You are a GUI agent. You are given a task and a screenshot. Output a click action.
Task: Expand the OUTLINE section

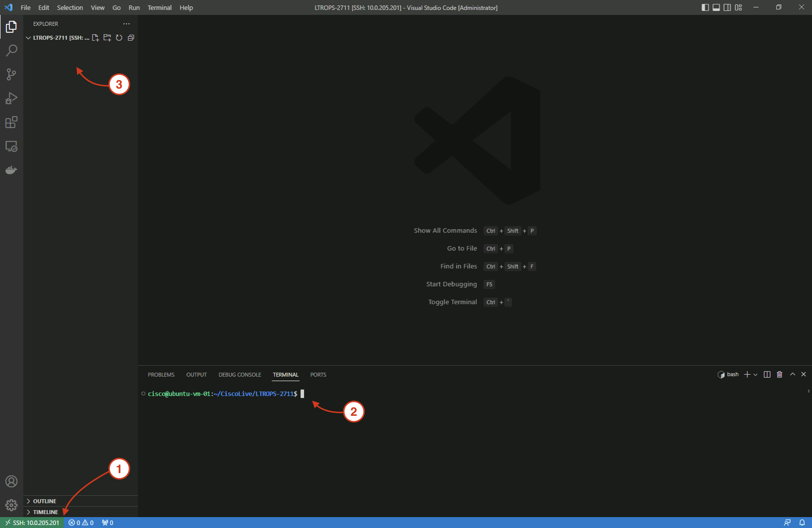(81, 501)
